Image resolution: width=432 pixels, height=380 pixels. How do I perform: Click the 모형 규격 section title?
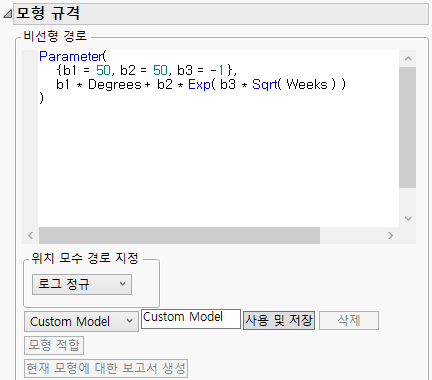pyautogui.click(x=48, y=14)
